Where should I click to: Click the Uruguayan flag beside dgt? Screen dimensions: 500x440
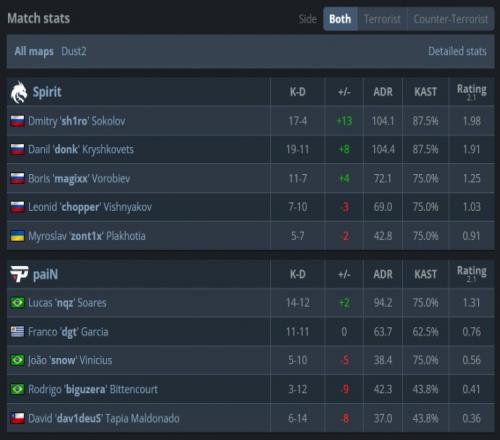pyautogui.click(x=17, y=332)
